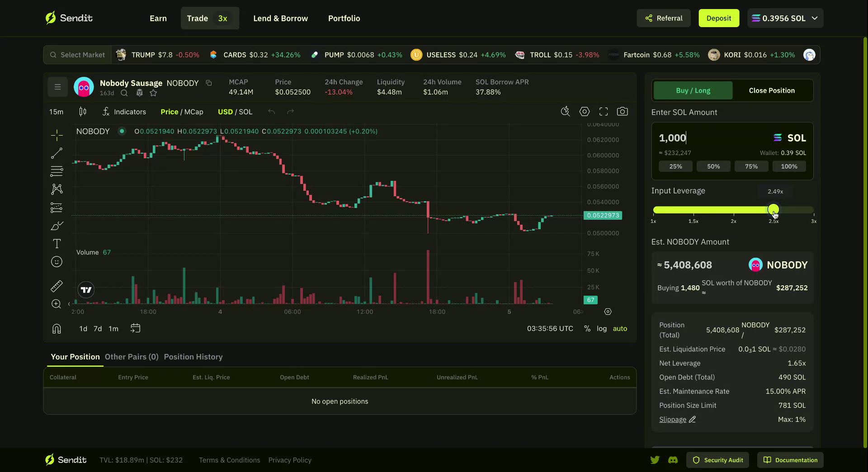Set amount to 50% of wallet
The height and width of the screenshot is (472, 868).
pos(713,166)
